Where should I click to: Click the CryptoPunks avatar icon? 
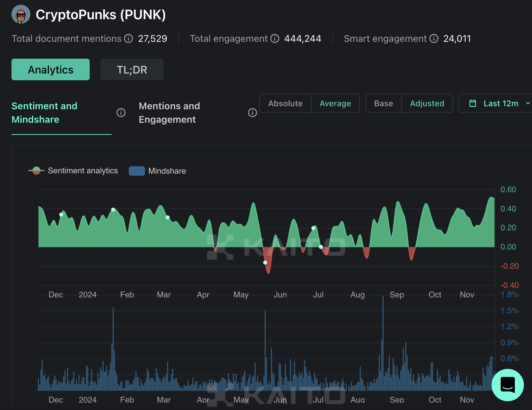point(21,14)
